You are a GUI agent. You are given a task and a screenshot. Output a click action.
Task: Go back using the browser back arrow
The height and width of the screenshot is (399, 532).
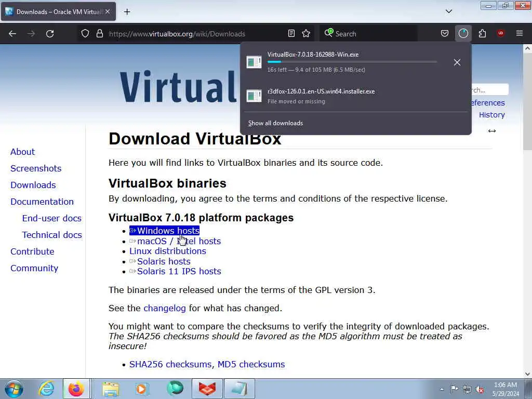click(x=12, y=34)
